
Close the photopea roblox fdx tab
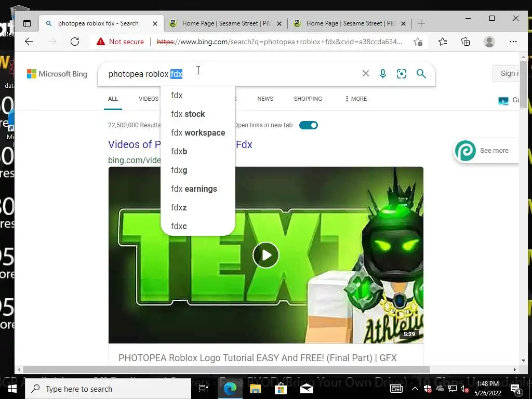(155, 23)
